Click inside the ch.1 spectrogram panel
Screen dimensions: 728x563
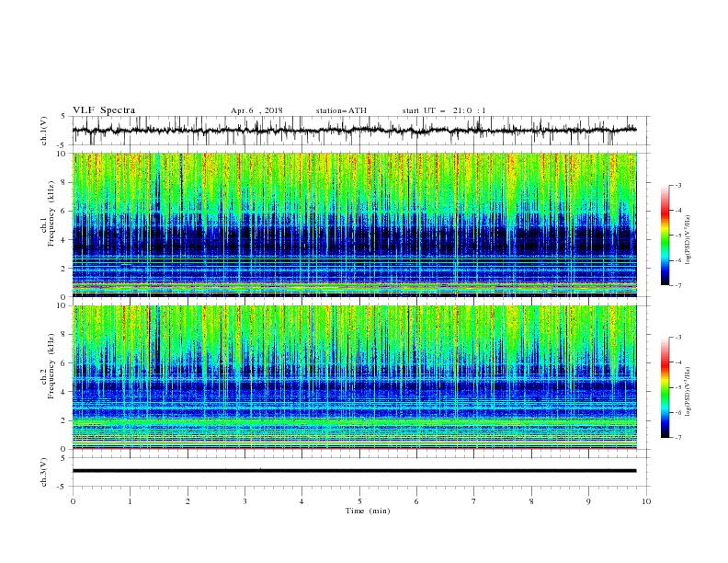pos(354,224)
